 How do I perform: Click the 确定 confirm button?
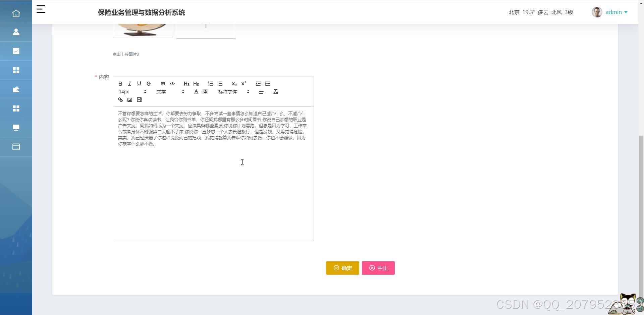pos(342,268)
